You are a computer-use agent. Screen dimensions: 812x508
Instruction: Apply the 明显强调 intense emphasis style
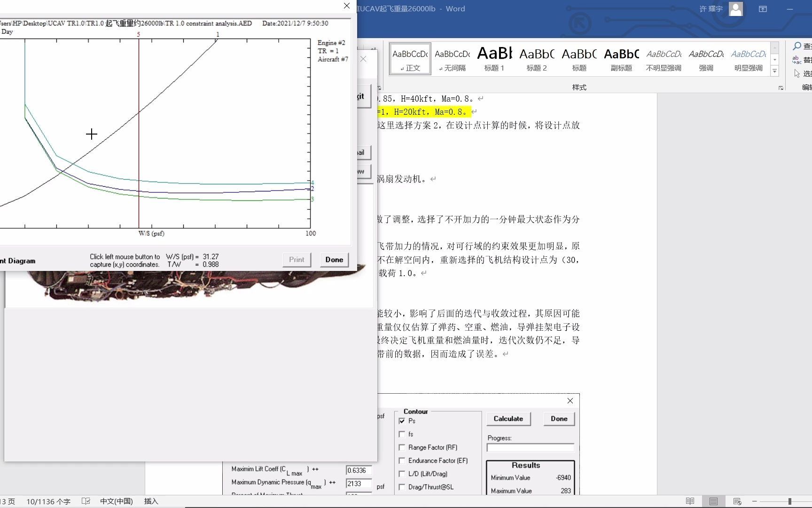pyautogui.click(x=748, y=59)
